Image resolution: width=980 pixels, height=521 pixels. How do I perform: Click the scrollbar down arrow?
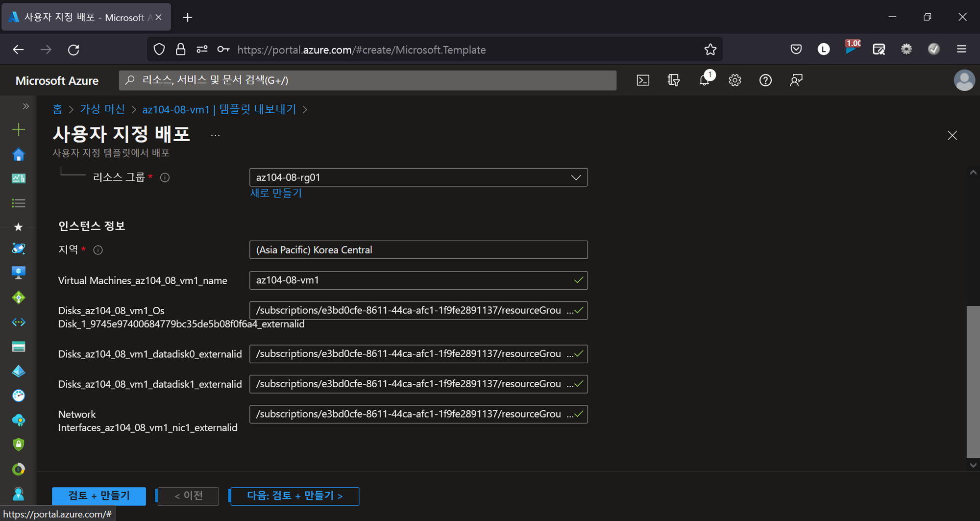point(973,465)
